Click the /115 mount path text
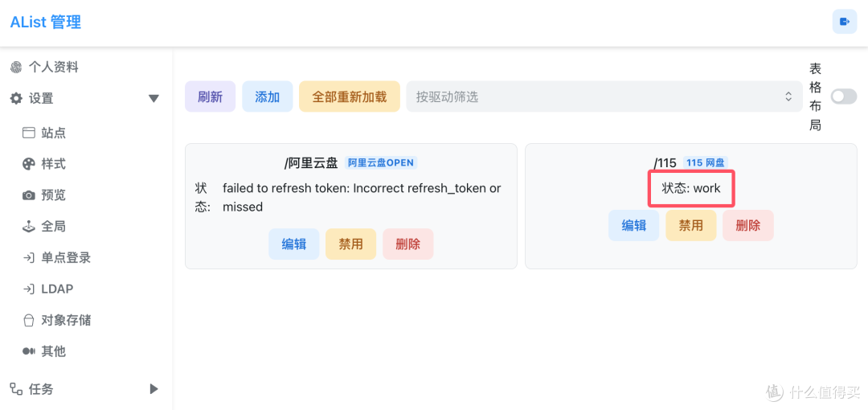The width and height of the screenshot is (868, 410). [665, 163]
